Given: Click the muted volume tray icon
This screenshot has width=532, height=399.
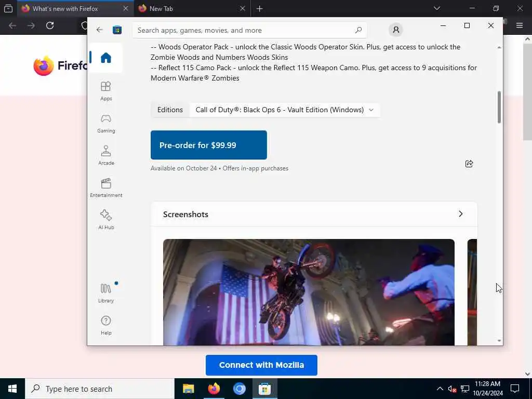Looking at the screenshot, I should 452,389.
